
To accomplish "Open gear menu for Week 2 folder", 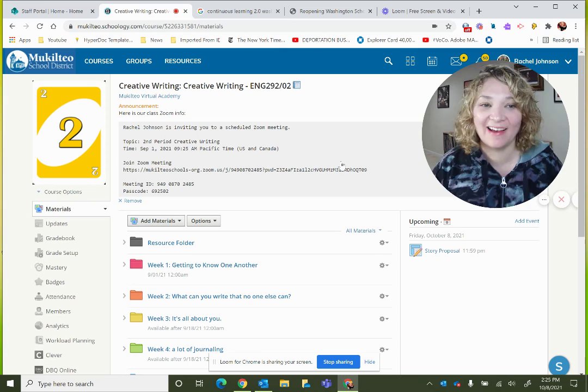I will coord(384,296).
